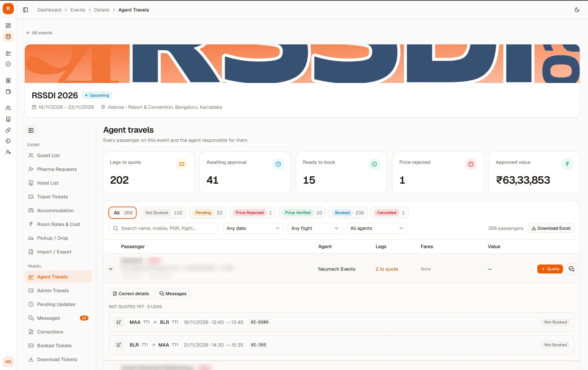Open the tags icon in left rail
Viewport: 588px width, 370px height.
point(8,141)
